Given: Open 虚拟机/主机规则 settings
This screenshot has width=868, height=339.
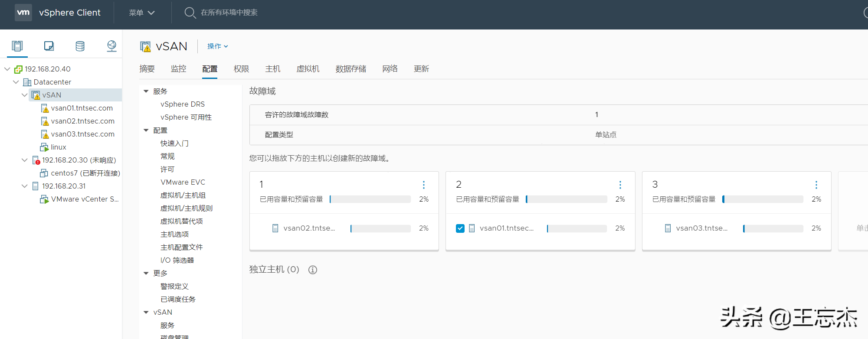Looking at the screenshot, I should pyautogui.click(x=187, y=208).
